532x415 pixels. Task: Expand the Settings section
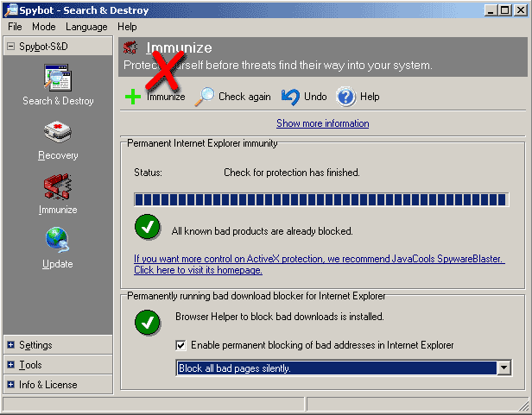[11, 345]
